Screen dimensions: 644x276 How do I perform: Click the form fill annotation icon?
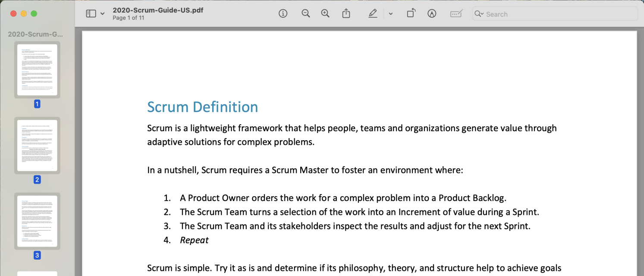[456, 13]
